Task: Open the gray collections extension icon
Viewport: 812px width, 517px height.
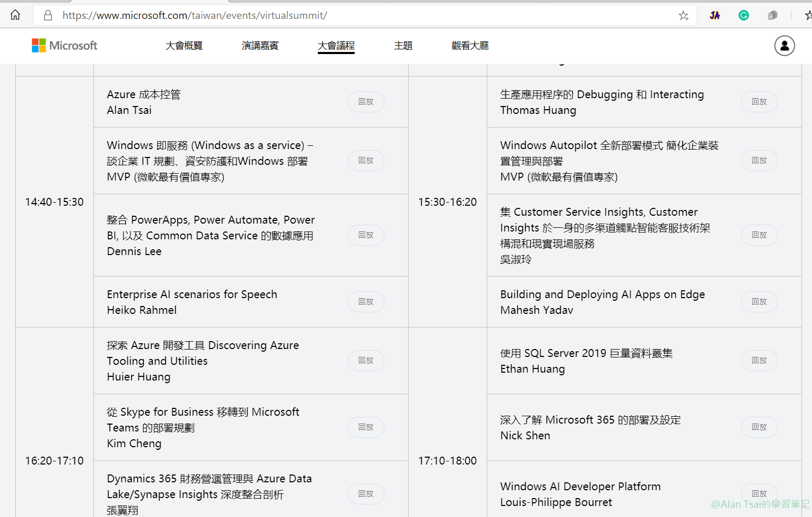Action: click(773, 15)
